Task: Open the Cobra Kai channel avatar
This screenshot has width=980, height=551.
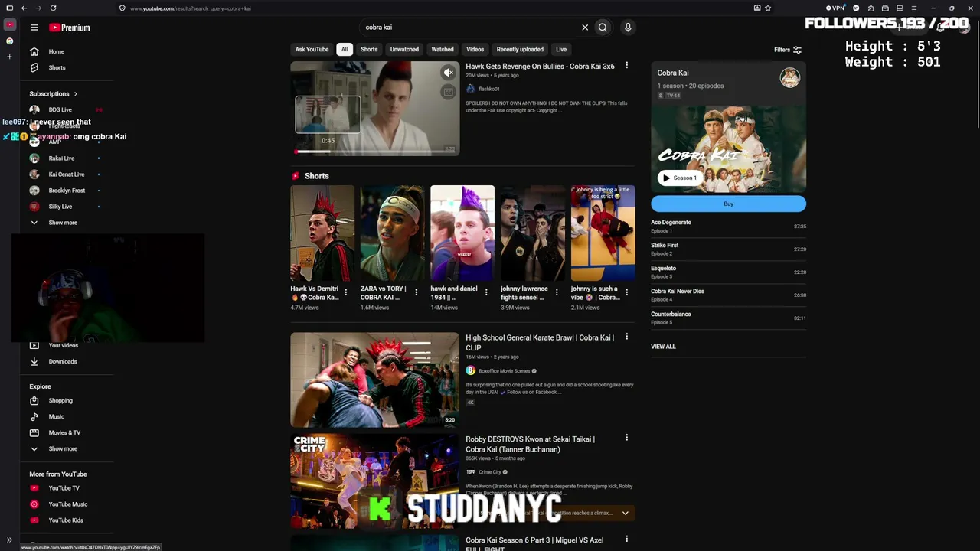Action: click(x=790, y=77)
